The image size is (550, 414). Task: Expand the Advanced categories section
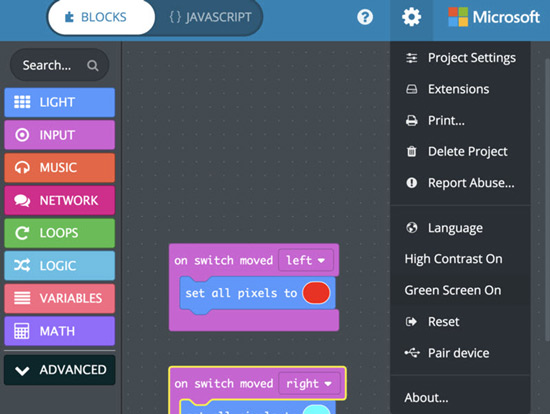coord(59,370)
